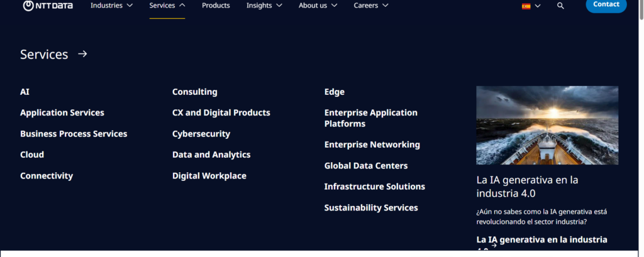This screenshot has width=644, height=257.
Task: Expand the Industries menu chevron
Action: [130, 6]
